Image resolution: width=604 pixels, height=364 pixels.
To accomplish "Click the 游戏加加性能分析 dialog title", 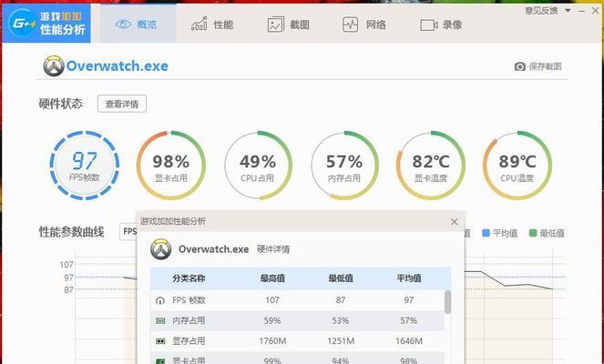I will 173,221.
